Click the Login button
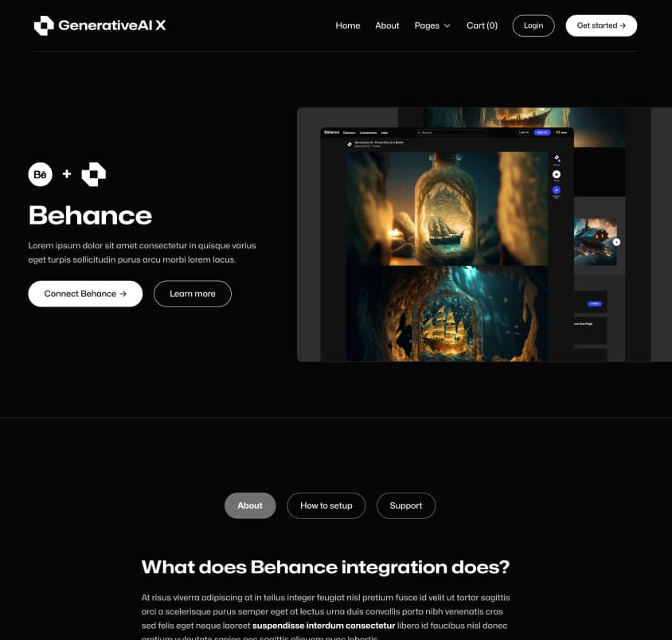This screenshot has height=640, width=672. [533, 25]
